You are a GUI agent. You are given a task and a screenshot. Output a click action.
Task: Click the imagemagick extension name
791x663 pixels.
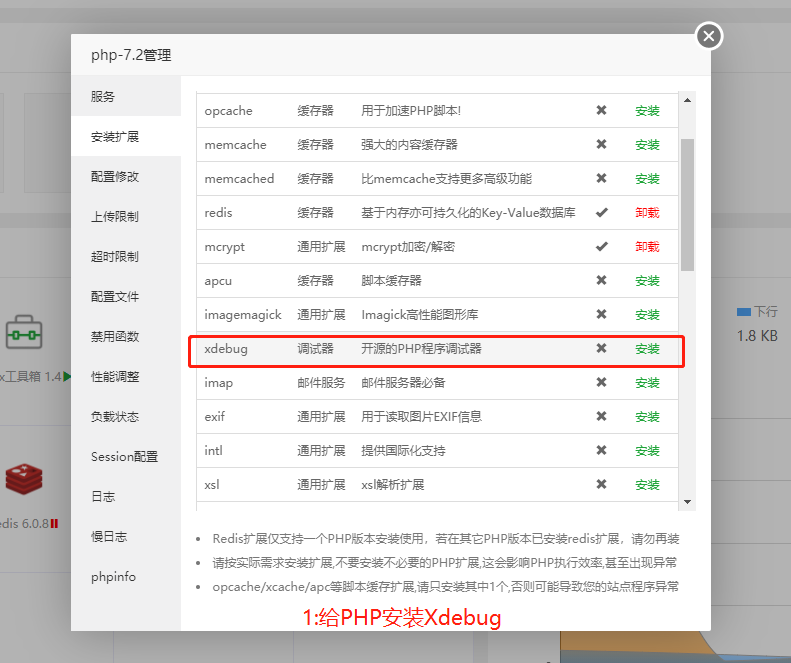(x=243, y=315)
